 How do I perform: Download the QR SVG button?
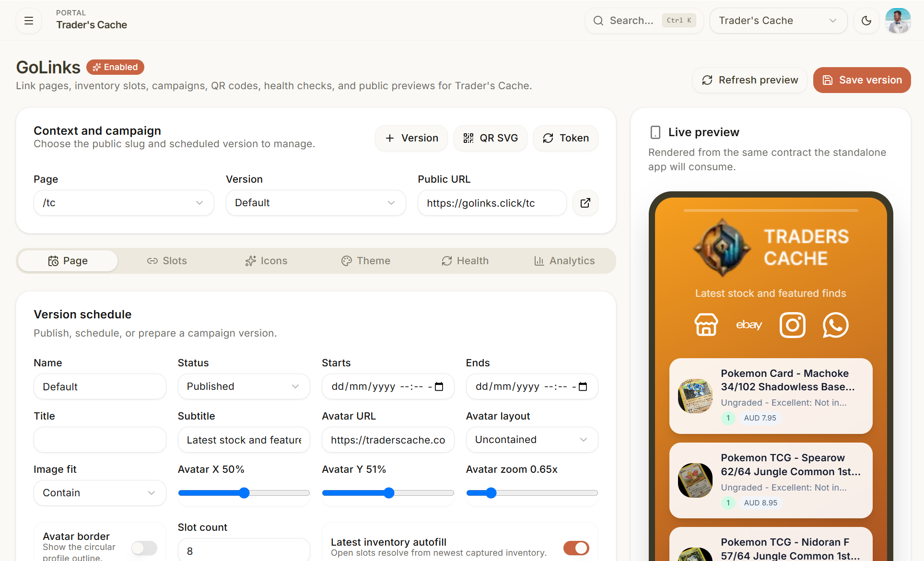click(x=490, y=138)
